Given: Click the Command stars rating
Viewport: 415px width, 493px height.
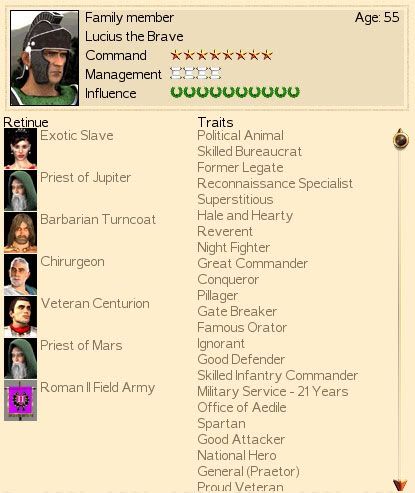Looking at the screenshot, I should click(x=222, y=55).
